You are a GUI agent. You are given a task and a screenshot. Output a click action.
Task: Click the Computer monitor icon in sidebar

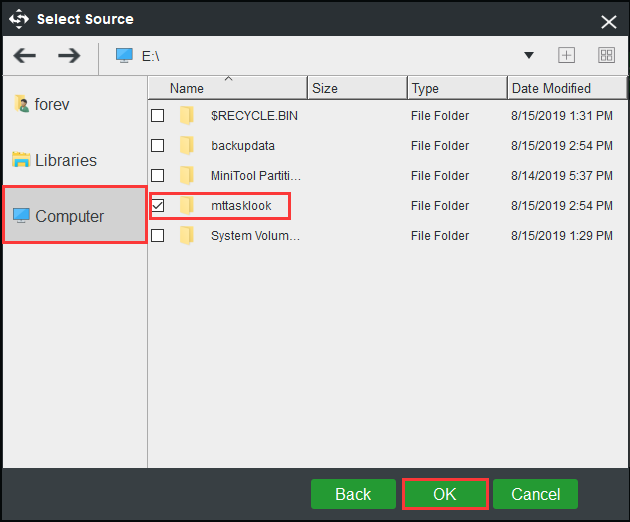click(21, 216)
